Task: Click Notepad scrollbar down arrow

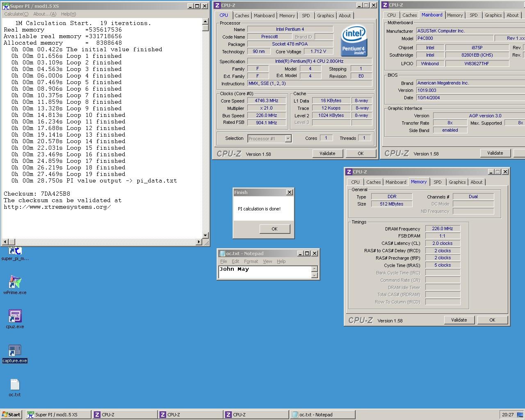Action: 315,275
